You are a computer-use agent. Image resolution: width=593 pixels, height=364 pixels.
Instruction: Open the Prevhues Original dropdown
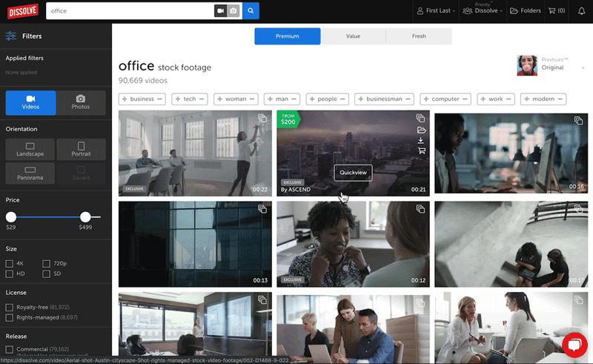552,64
